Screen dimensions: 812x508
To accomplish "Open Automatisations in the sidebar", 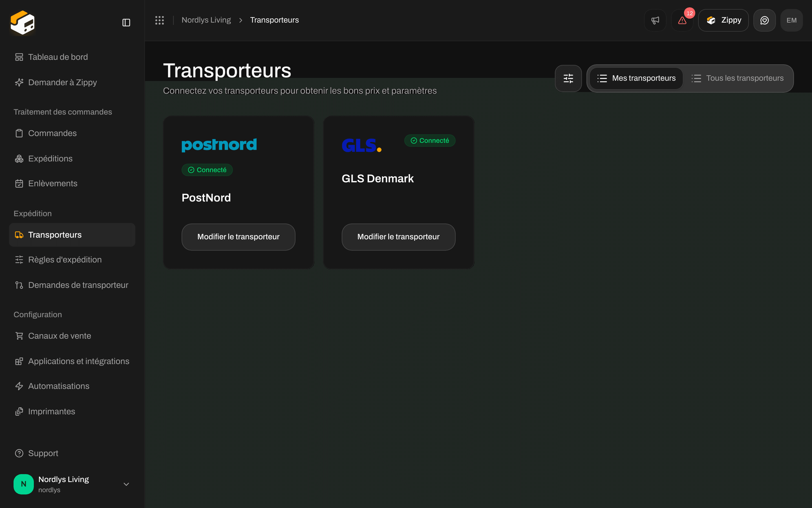I will point(72,386).
